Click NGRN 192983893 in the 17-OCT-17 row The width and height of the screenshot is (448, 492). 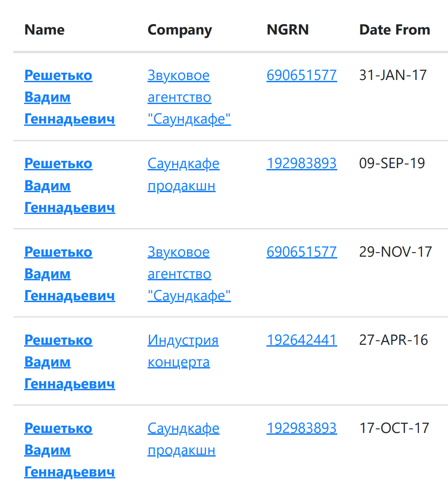[301, 427]
